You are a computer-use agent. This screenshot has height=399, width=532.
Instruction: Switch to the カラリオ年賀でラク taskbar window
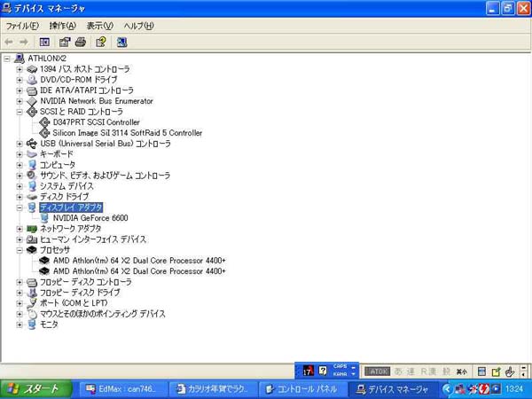click(x=214, y=389)
